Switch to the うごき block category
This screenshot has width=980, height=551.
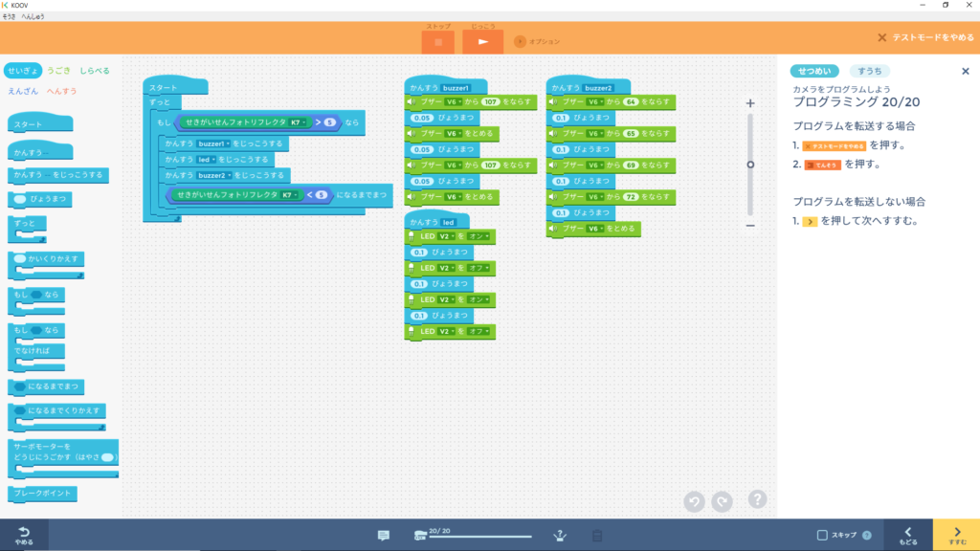click(59, 71)
